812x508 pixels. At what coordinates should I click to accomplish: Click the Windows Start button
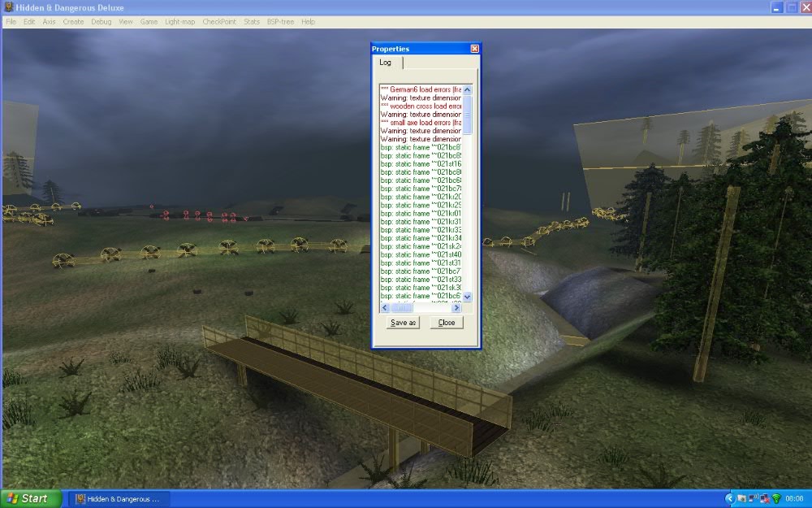pos(30,499)
